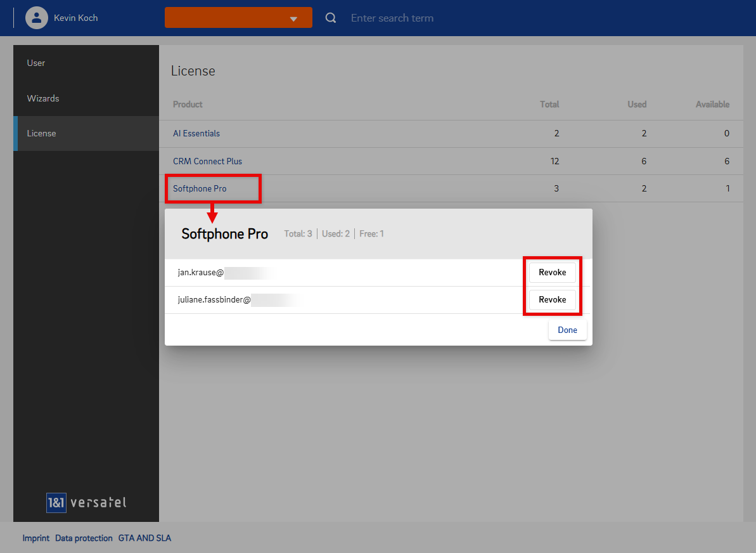Open the Wizards sidebar menu item
The width and height of the screenshot is (756, 553).
tap(43, 98)
